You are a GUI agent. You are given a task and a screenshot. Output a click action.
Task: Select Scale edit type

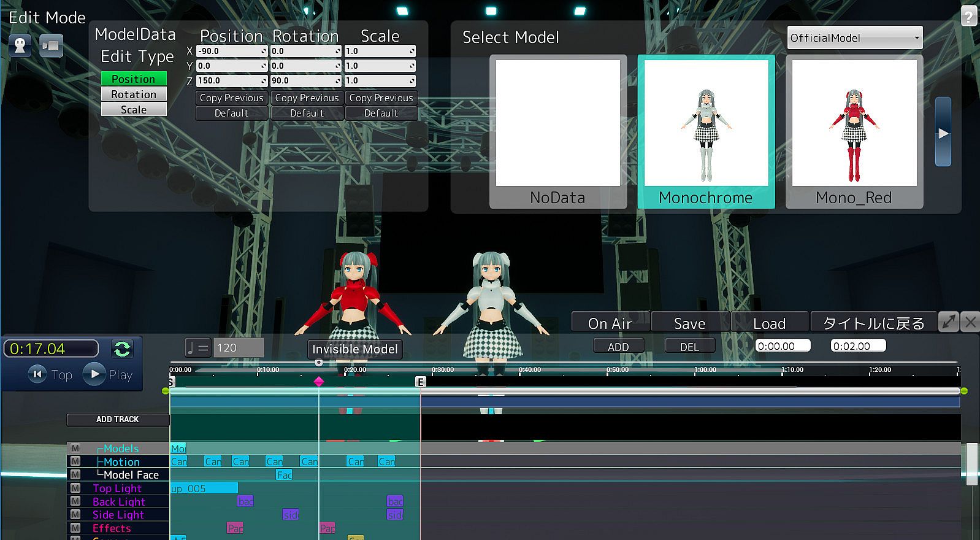click(134, 109)
